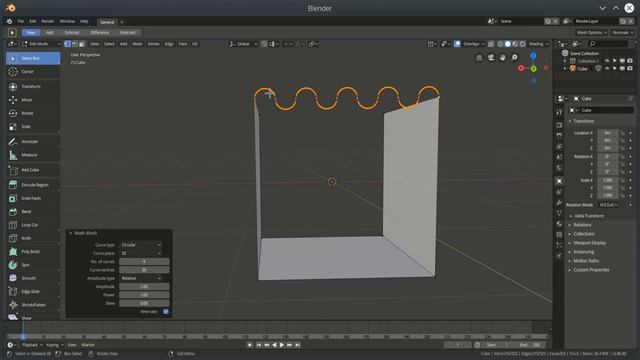Image resolution: width=640 pixels, height=360 pixels.
Task: Click the Difference selection mode button
Action: 100,32
